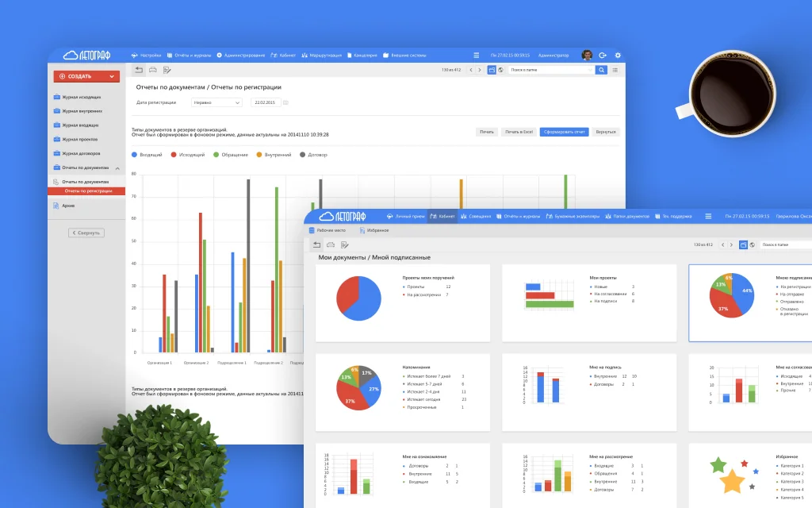
Task: Select the blue folder view icon in the reports toolbar
Action: (x=492, y=70)
